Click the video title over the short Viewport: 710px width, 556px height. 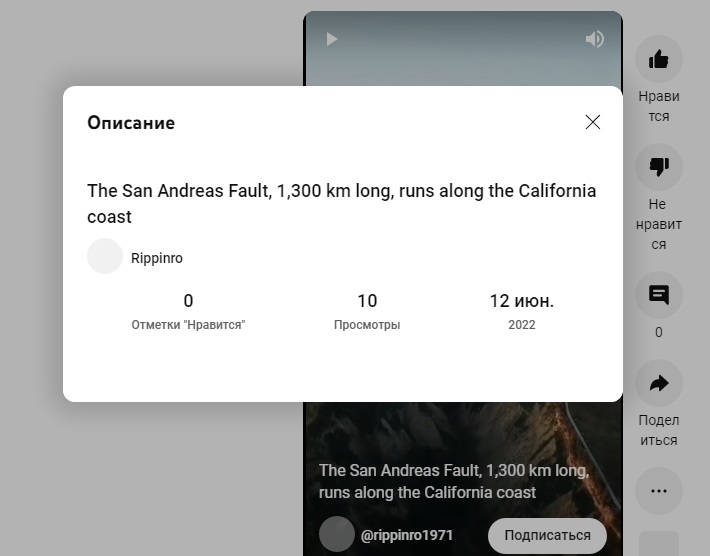pos(454,481)
